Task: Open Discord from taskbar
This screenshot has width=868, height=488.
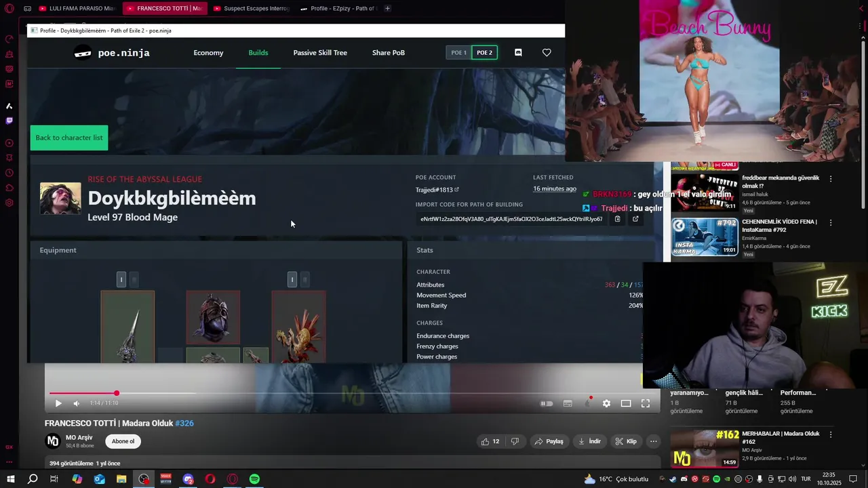Action: tap(188, 479)
